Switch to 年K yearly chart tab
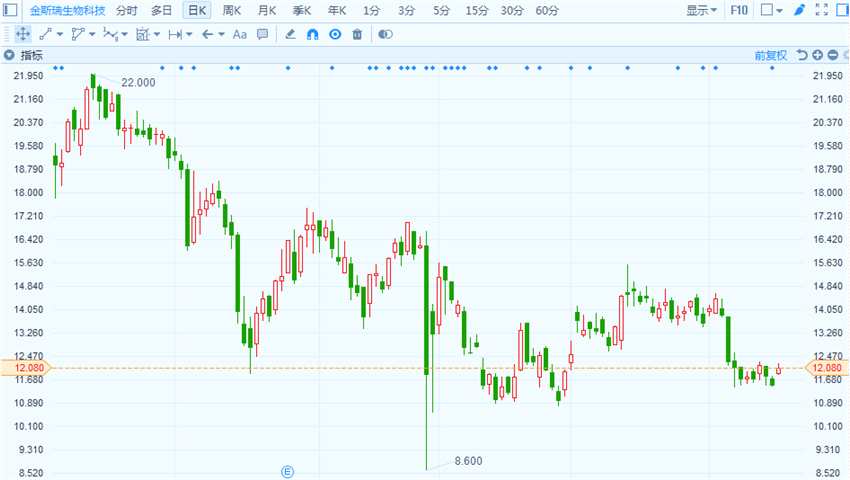Image resolution: width=850 pixels, height=480 pixels. (x=337, y=10)
